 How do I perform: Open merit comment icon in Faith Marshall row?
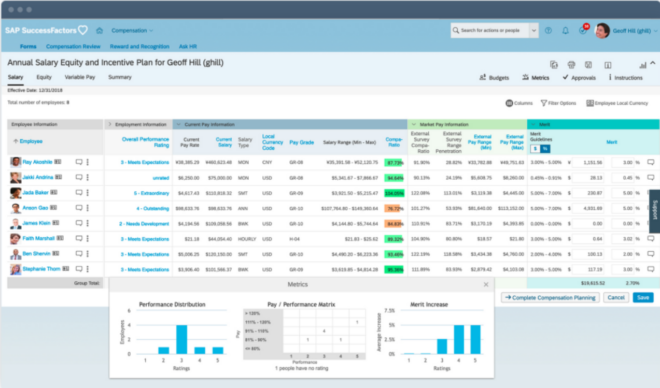coord(651,239)
